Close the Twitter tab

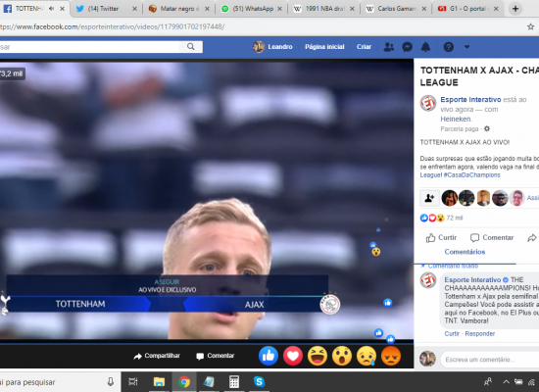(x=134, y=9)
